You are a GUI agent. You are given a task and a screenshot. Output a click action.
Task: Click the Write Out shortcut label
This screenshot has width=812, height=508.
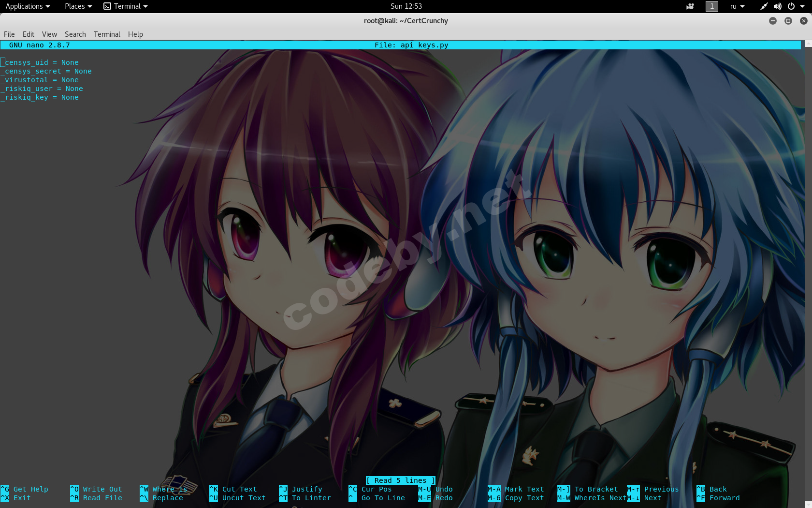click(102, 489)
